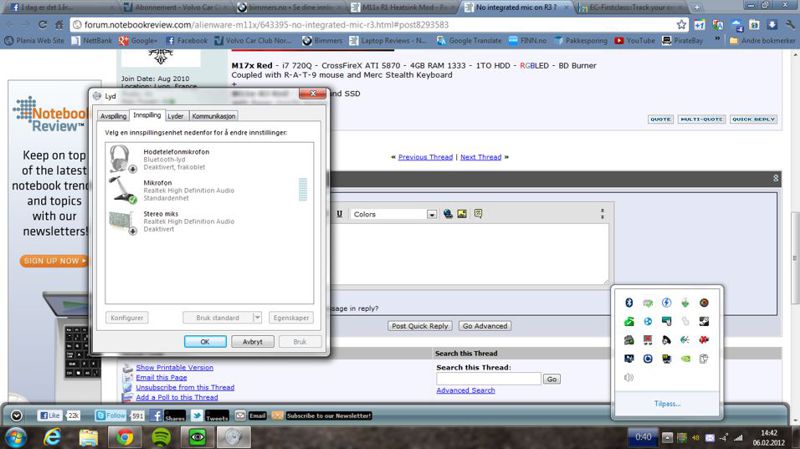The width and height of the screenshot is (800, 449).
Task: Open the Colors dropdown in editor
Action: (x=394, y=214)
